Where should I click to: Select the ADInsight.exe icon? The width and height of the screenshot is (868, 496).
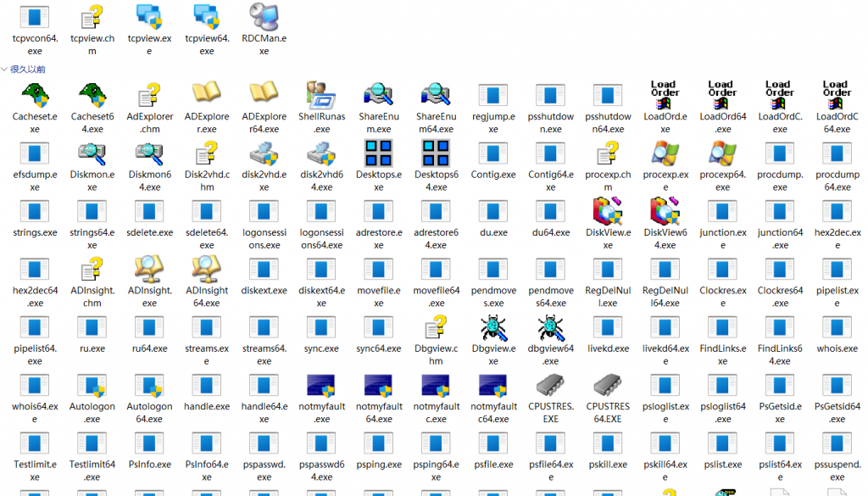pyautogui.click(x=149, y=269)
